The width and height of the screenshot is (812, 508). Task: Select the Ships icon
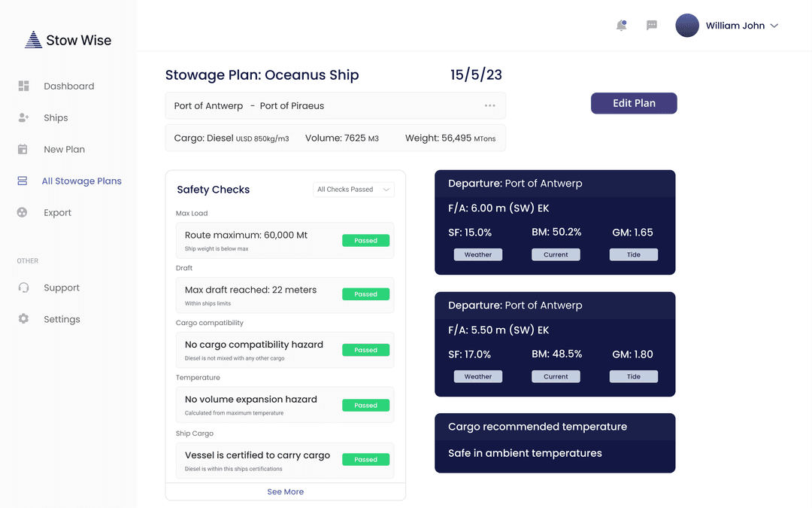[x=23, y=117]
